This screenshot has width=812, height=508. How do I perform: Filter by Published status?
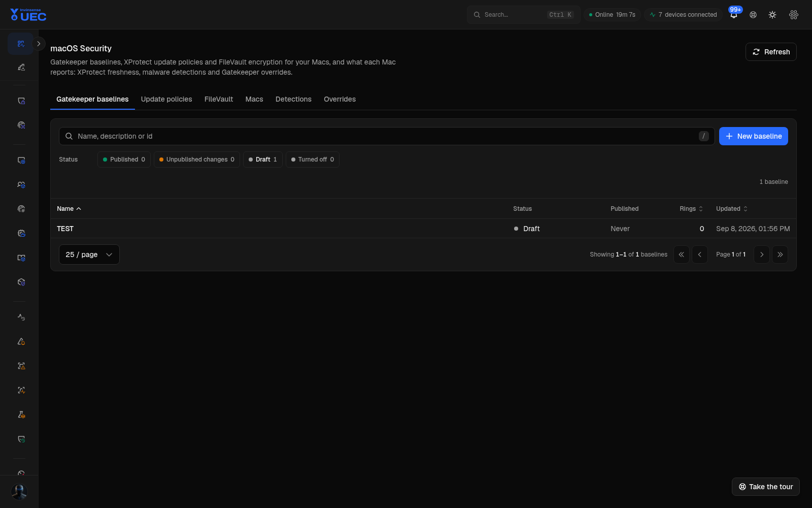[124, 160]
